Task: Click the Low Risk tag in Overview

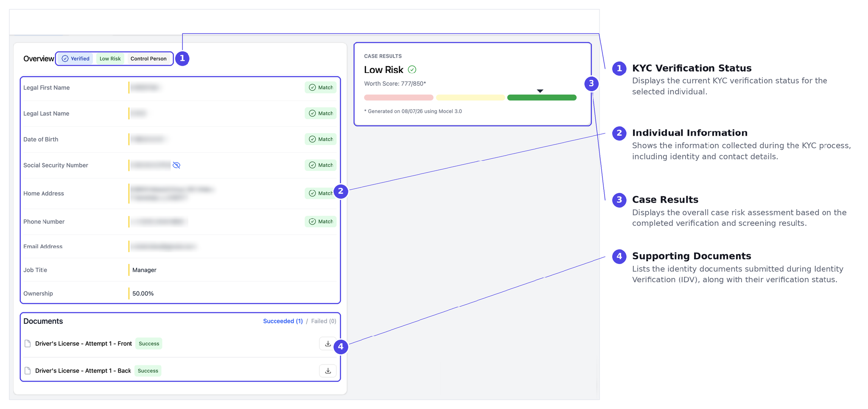Action: pyautogui.click(x=110, y=59)
